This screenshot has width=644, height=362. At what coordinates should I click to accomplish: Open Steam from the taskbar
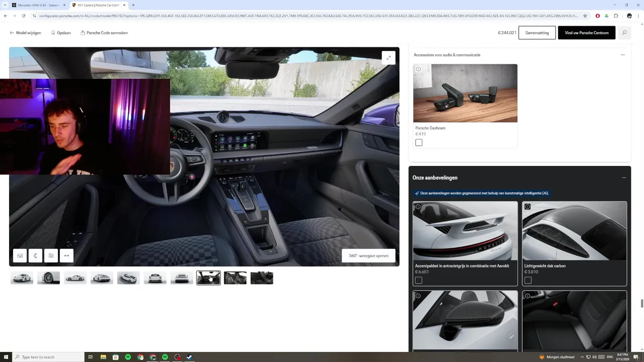tap(190, 357)
